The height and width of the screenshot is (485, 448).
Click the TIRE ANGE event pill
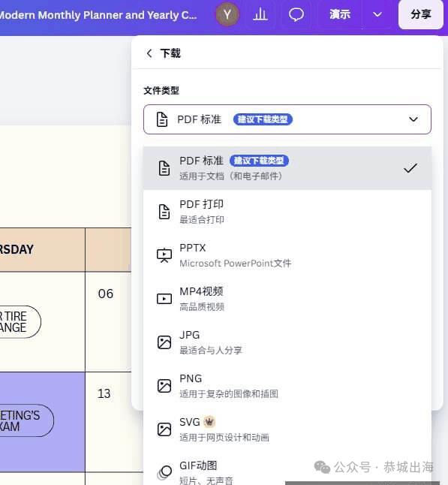20,321
